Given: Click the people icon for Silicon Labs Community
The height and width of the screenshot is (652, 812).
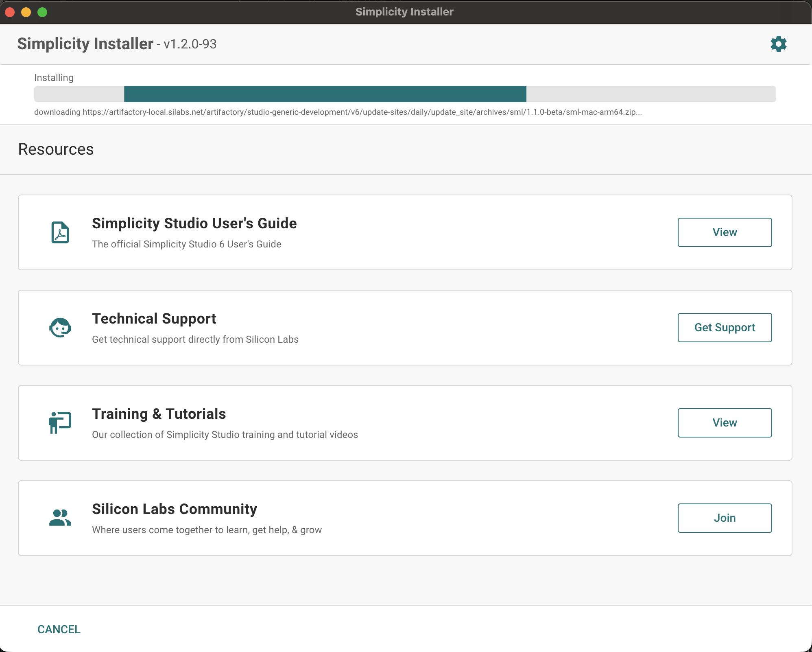Looking at the screenshot, I should (x=60, y=518).
